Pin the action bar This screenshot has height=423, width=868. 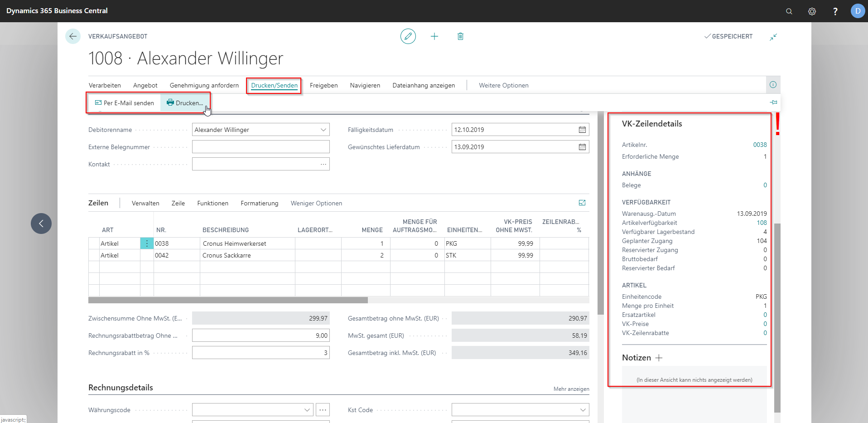(774, 102)
